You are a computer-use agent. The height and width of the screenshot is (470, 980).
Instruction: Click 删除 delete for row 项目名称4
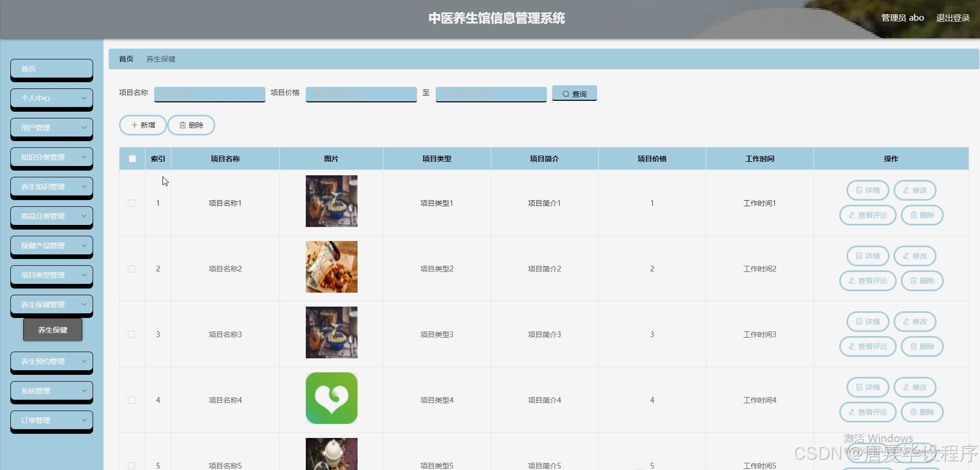(922, 412)
